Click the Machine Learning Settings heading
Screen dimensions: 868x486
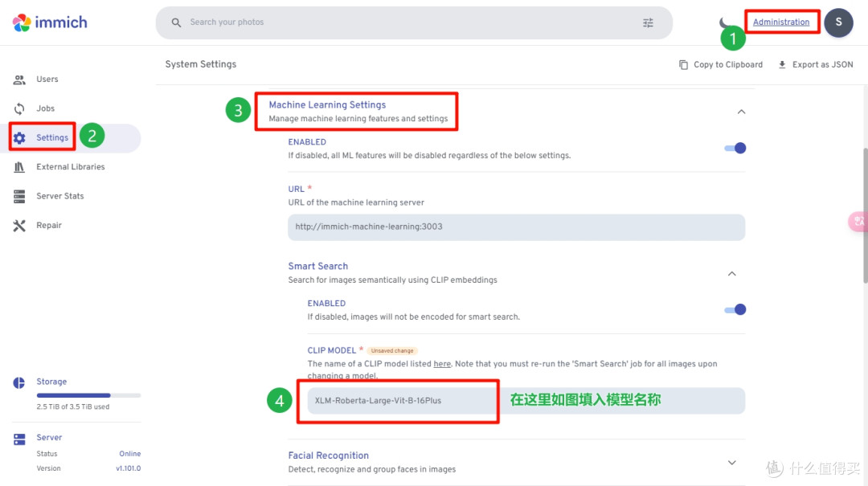[327, 104]
